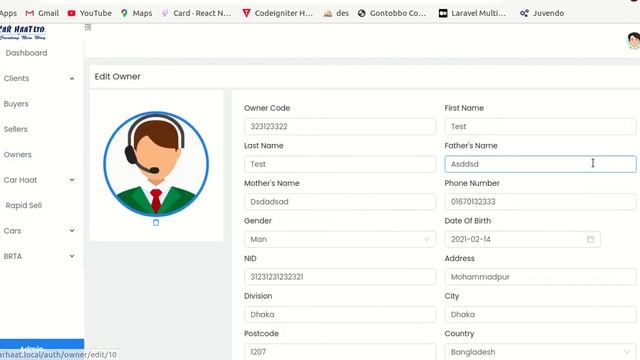Click the Division field

340,314
